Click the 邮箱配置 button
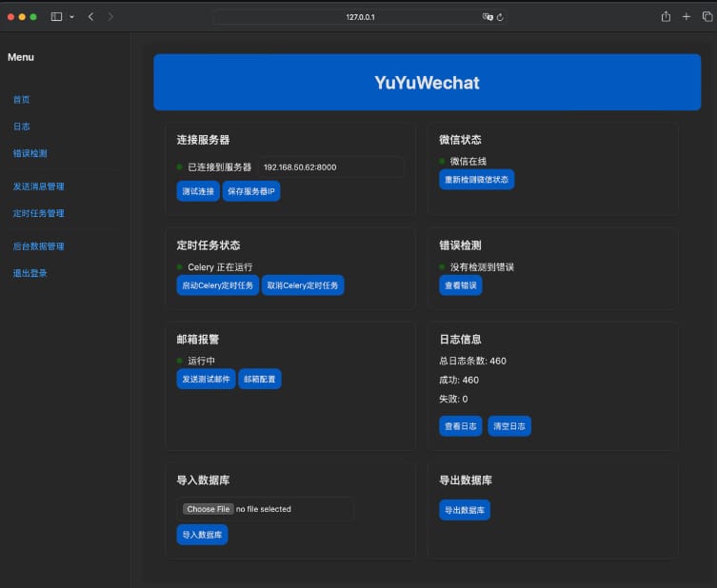717x588 pixels. 260,379
